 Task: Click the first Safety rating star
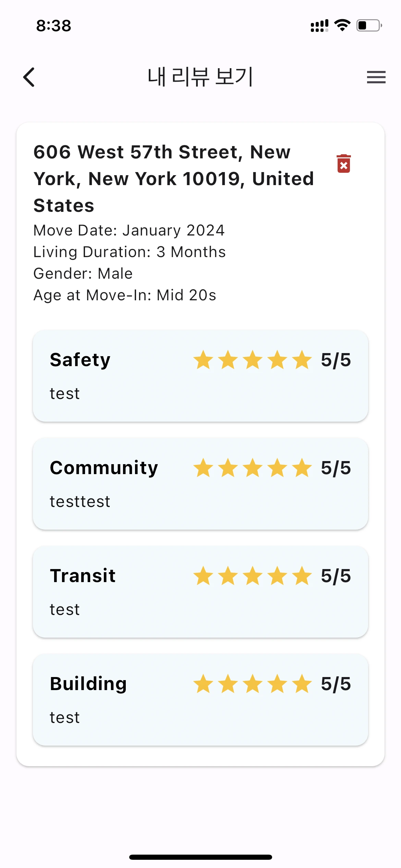click(203, 360)
